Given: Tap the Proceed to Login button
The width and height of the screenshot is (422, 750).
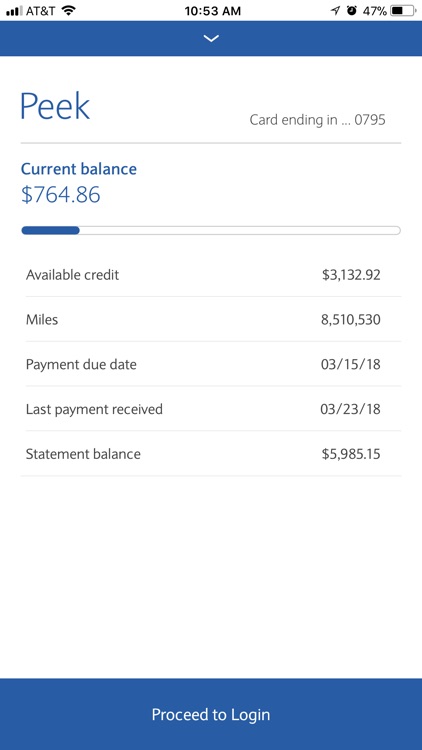Looking at the screenshot, I should click(211, 714).
